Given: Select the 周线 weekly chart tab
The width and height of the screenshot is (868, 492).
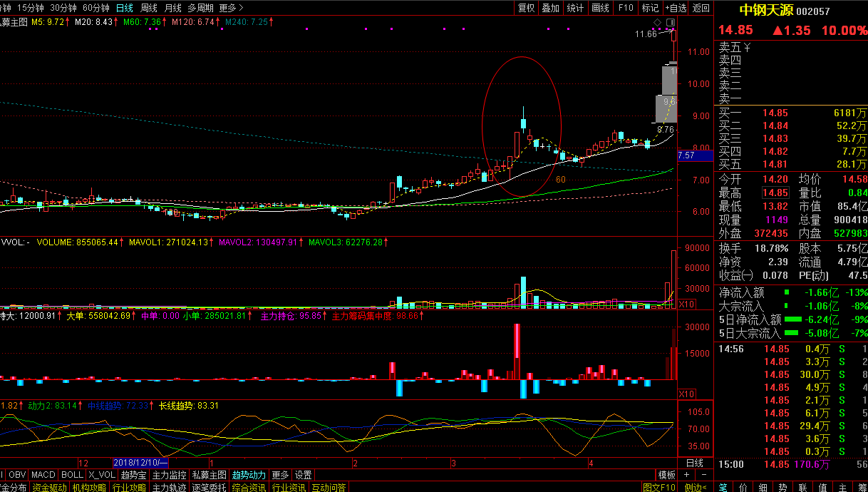Looking at the screenshot, I should click(149, 8).
